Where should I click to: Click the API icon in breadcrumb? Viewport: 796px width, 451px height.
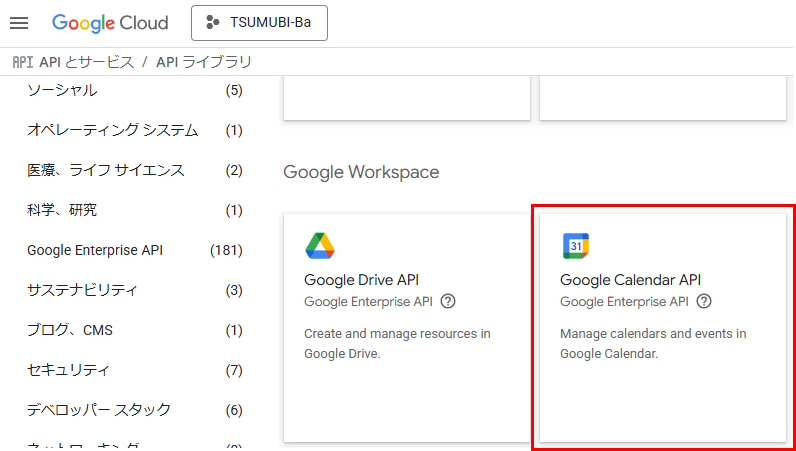(22, 62)
